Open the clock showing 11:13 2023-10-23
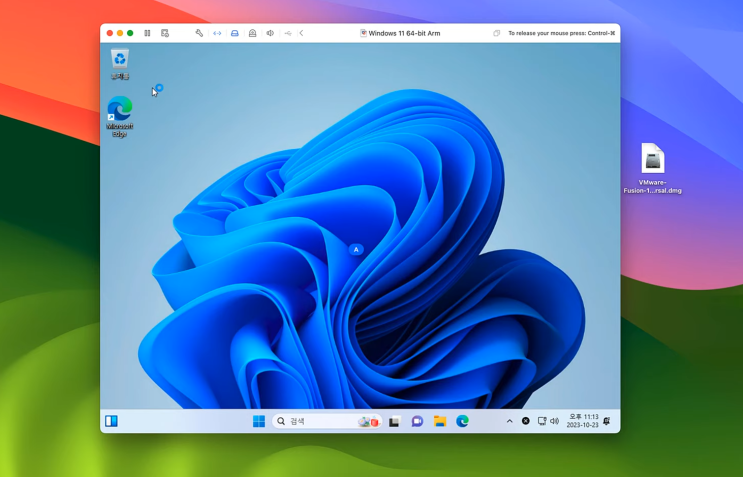Screen dimensions: 743x477 pyautogui.click(x=582, y=421)
